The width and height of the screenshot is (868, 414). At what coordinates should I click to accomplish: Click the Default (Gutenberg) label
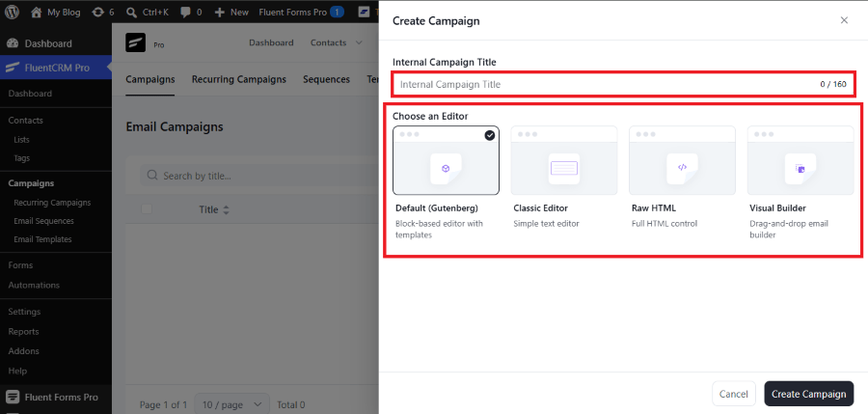click(x=437, y=208)
